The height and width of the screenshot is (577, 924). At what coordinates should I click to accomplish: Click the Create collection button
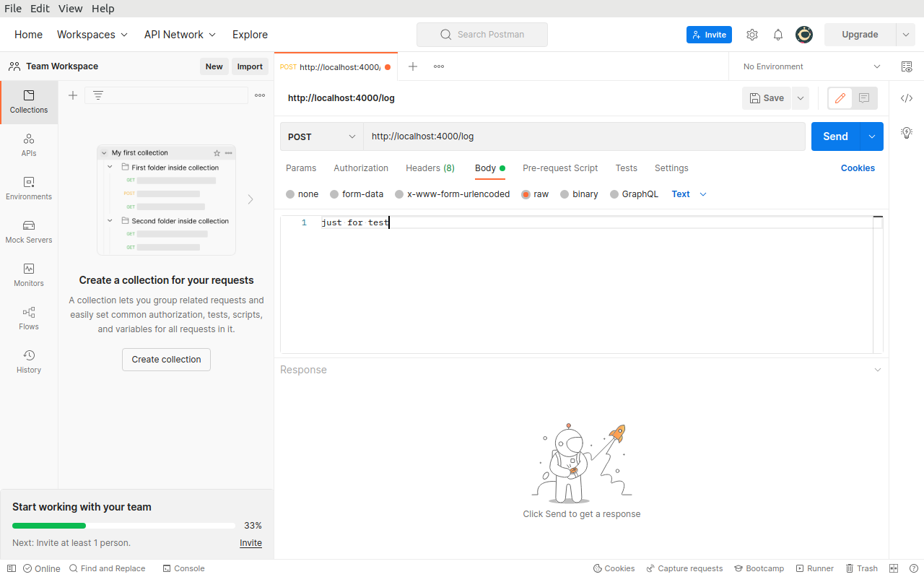click(x=166, y=360)
